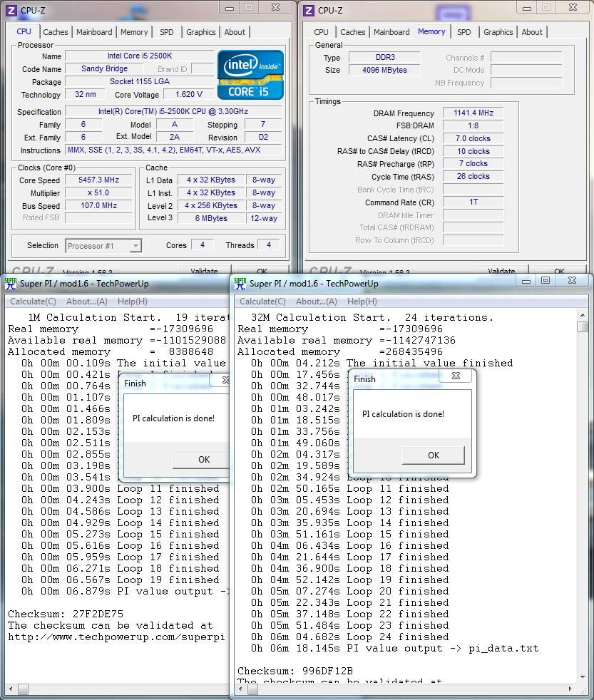The image size is (594, 700).
Task: Open Help menu in 32M Super PI window
Action: [x=362, y=302]
